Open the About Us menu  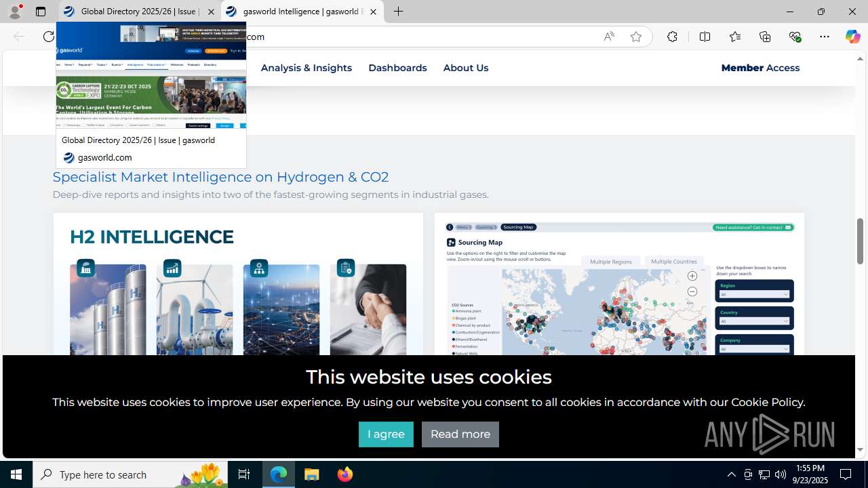pyautogui.click(x=466, y=68)
